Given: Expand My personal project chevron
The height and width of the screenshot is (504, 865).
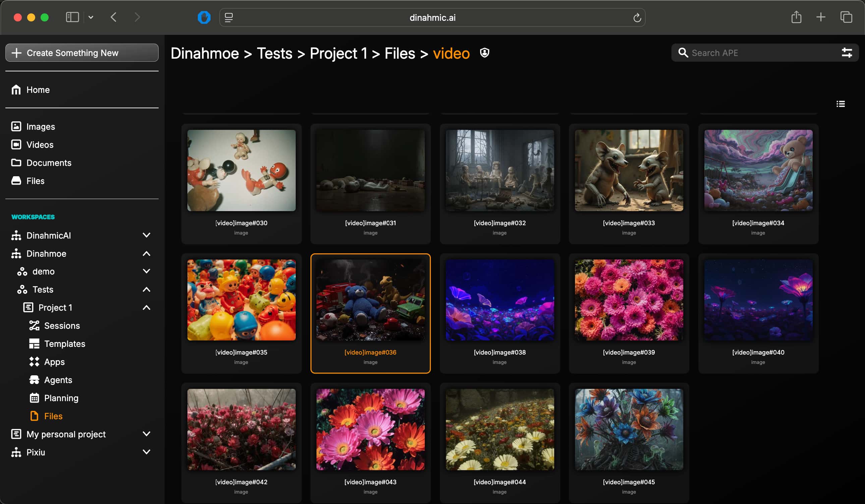Looking at the screenshot, I should [146, 434].
